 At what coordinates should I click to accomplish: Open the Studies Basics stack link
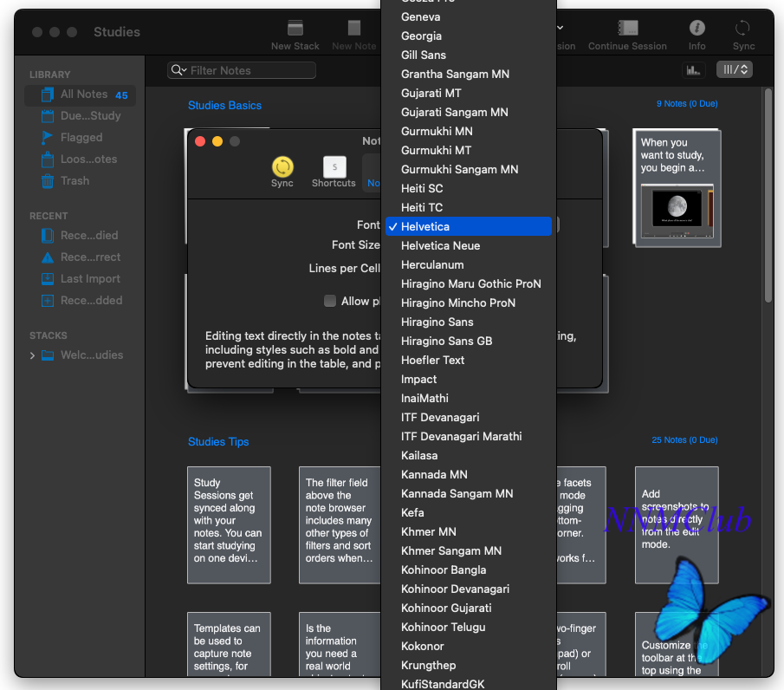(x=224, y=106)
